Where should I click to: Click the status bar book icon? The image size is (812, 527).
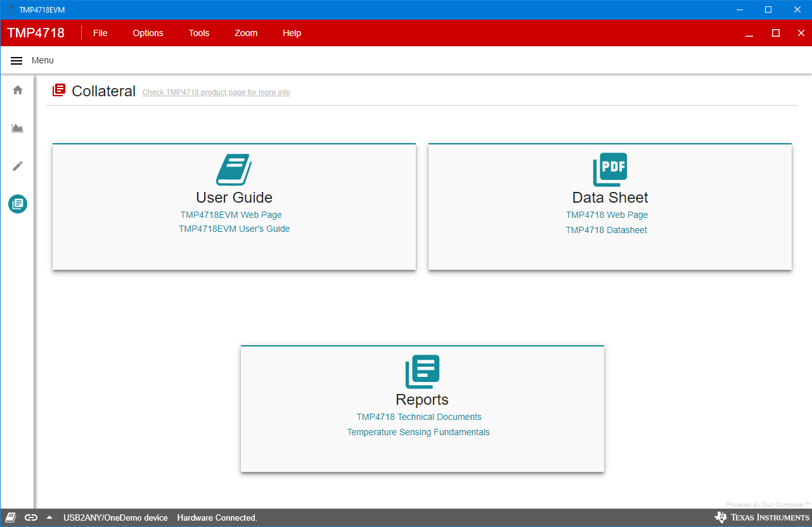[11, 517]
